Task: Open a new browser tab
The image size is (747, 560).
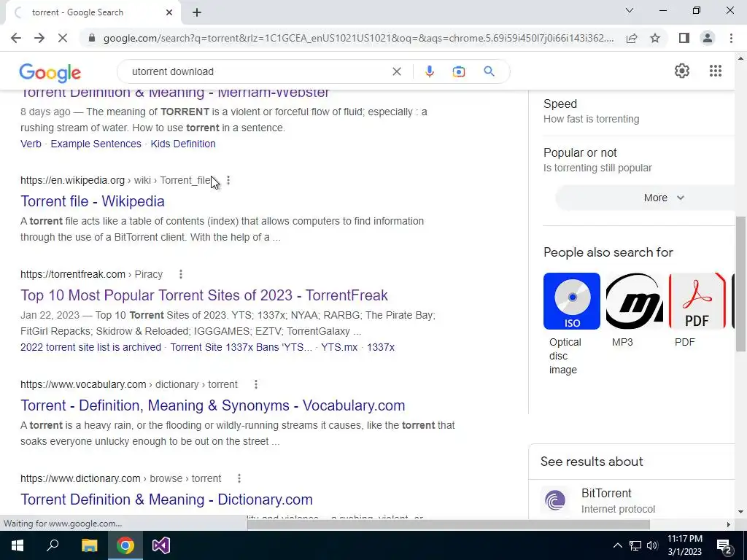Action: (x=197, y=12)
